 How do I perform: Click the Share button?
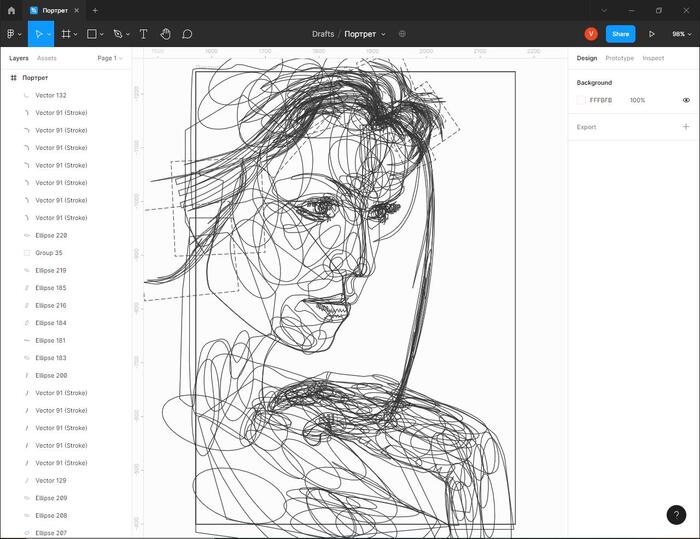click(x=620, y=34)
